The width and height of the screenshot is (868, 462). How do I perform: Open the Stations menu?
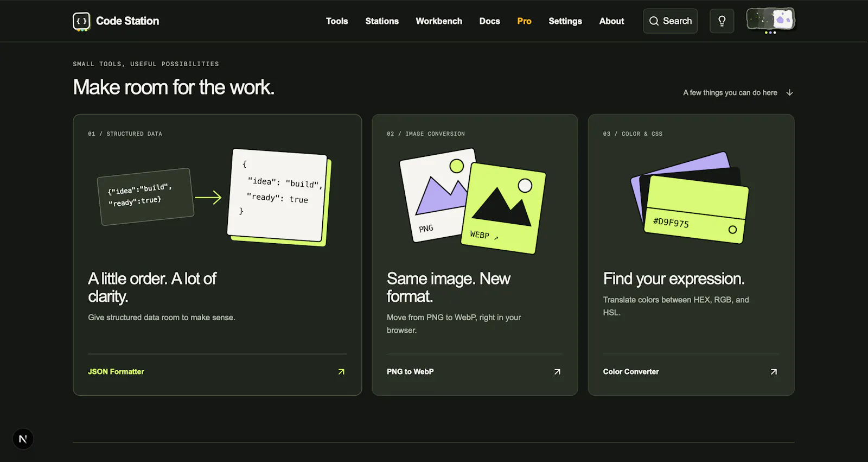382,21
